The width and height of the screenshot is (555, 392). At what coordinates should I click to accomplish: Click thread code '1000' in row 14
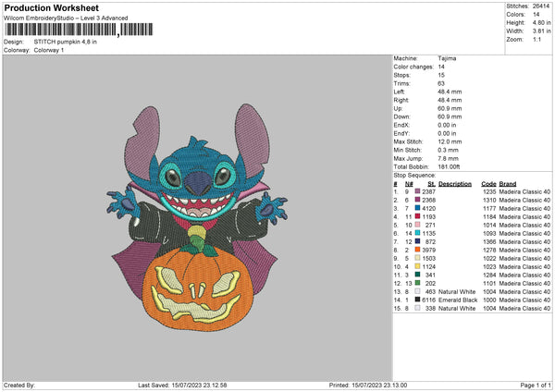pos(489,300)
